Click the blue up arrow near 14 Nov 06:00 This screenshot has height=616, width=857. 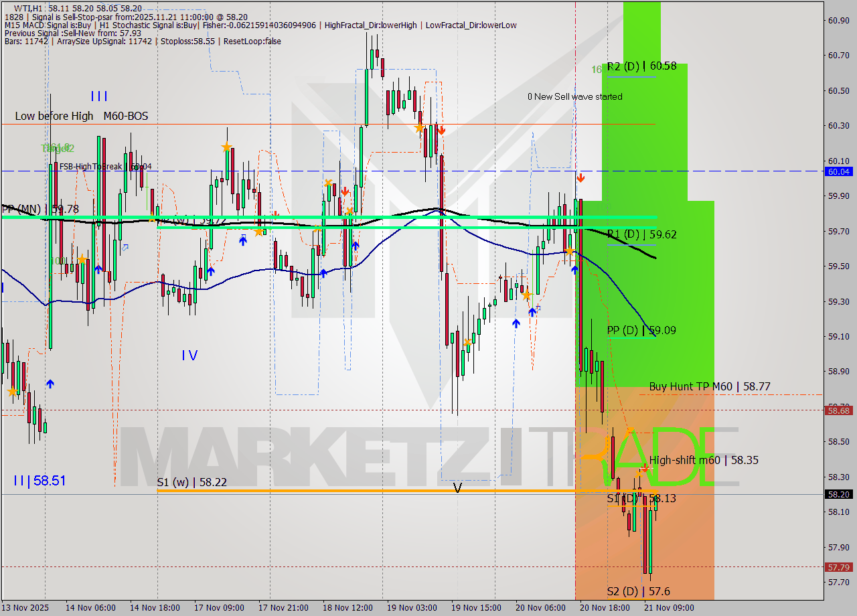coord(50,384)
